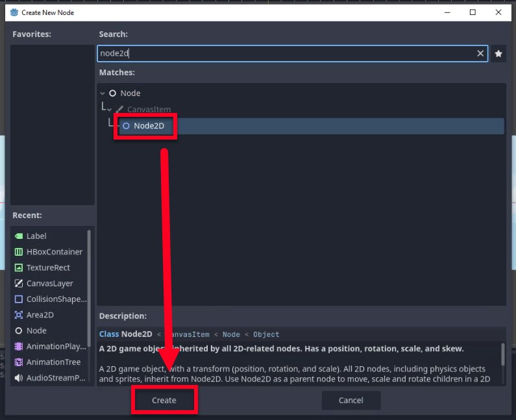Choose AudioStreamPlayer from recent nodes

click(x=56, y=378)
